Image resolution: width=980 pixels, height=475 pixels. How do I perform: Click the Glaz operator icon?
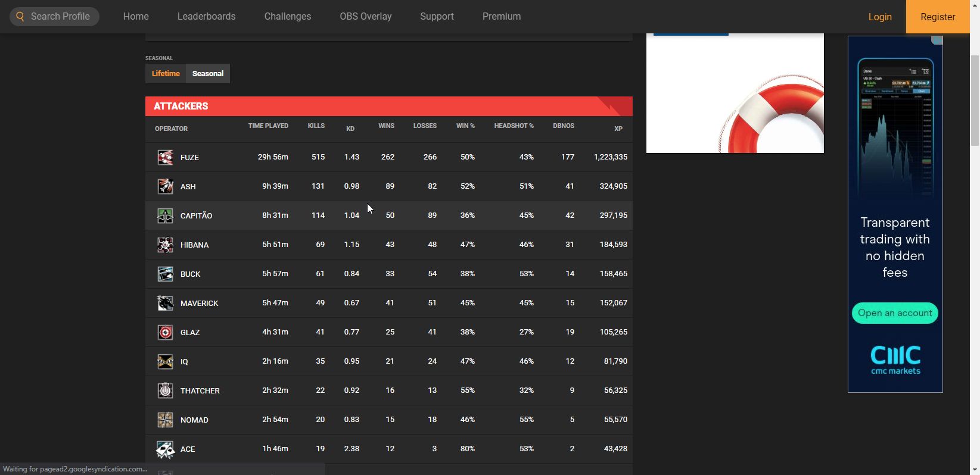tap(165, 332)
